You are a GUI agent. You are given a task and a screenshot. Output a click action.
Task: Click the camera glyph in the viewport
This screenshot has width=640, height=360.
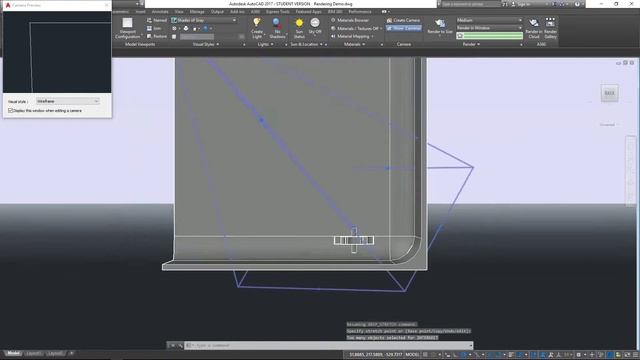coord(354,240)
